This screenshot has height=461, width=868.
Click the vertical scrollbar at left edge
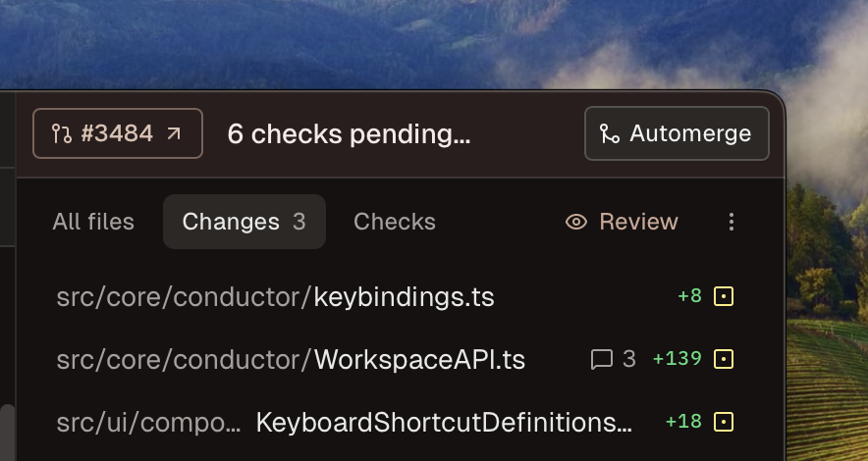(6, 432)
